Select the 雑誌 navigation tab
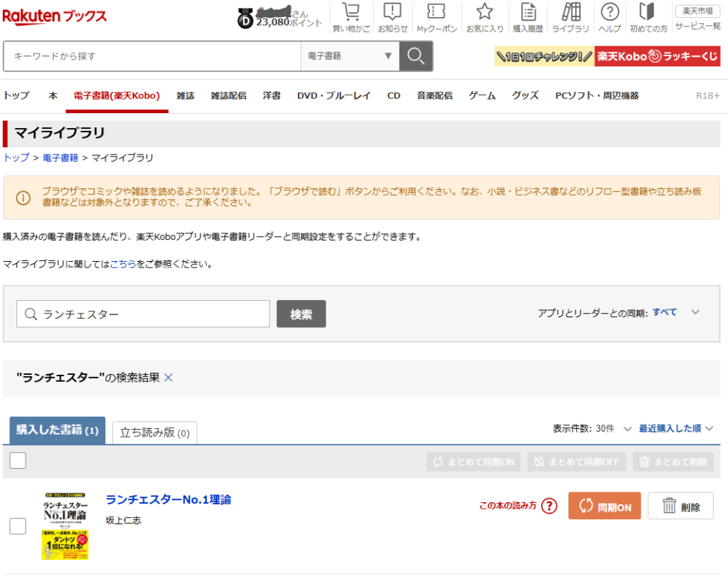The image size is (728, 579). coord(186,96)
